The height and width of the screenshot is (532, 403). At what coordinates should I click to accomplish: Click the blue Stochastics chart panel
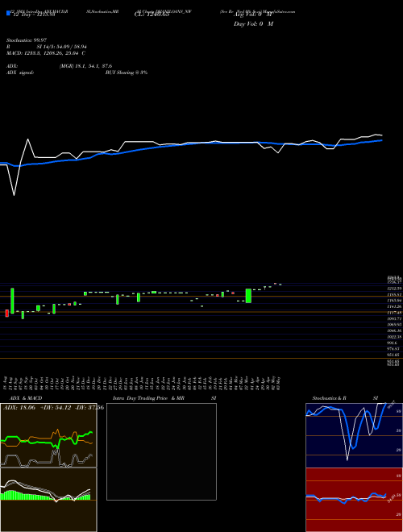[x=354, y=435]
